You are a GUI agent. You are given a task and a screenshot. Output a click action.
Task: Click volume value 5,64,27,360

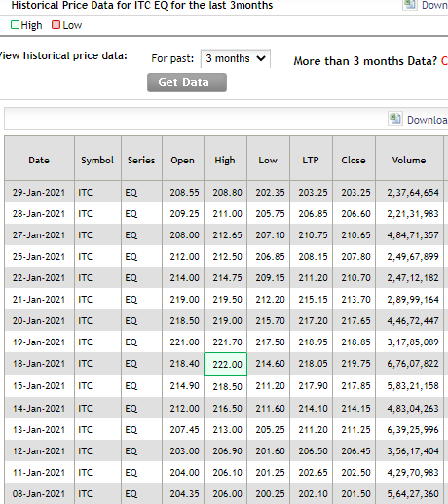tap(413, 494)
